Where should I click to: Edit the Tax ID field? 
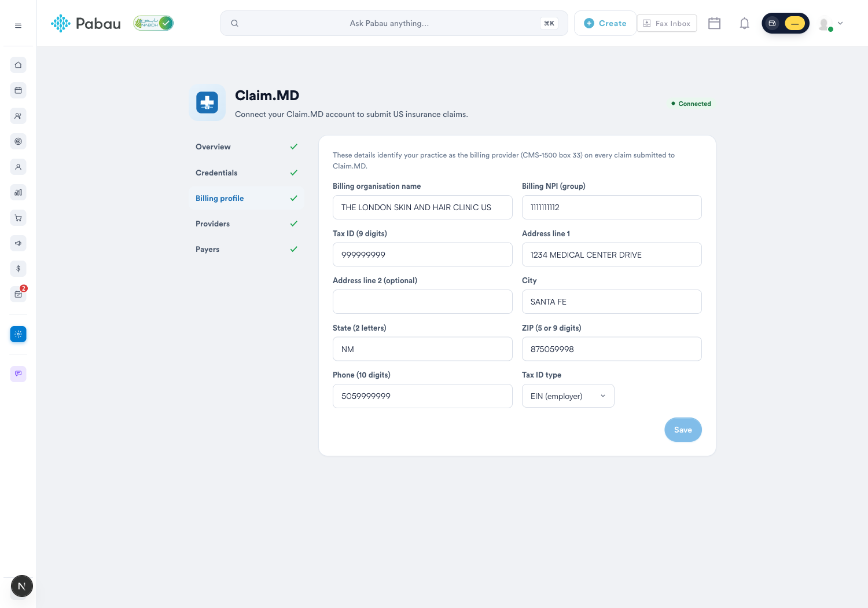pos(422,255)
